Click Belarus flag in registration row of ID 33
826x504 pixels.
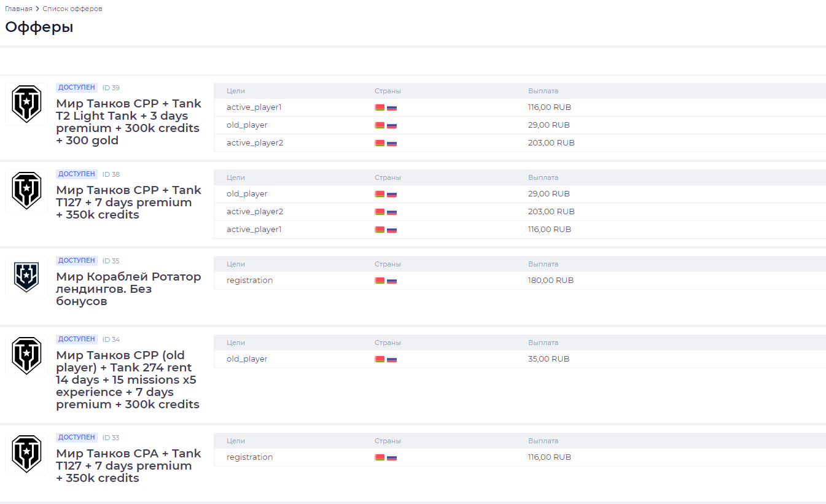(380, 457)
